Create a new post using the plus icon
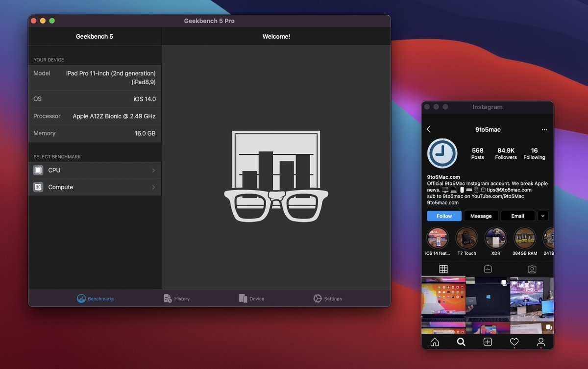Viewport: 588px width, 369px height. click(488, 342)
